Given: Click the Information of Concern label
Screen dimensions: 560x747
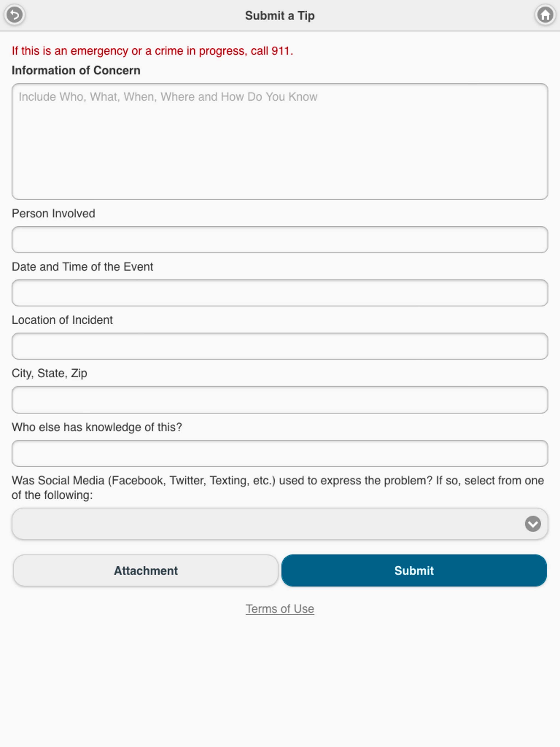Looking at the screenshot, I should click(76, 70).
